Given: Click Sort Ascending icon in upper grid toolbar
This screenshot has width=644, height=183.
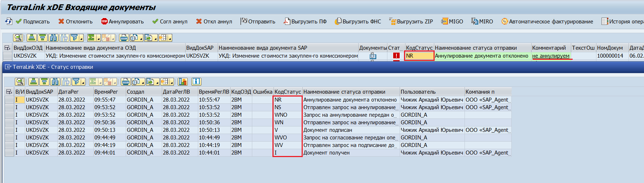Looking at the screenshot, I should (x=32, y=38).
